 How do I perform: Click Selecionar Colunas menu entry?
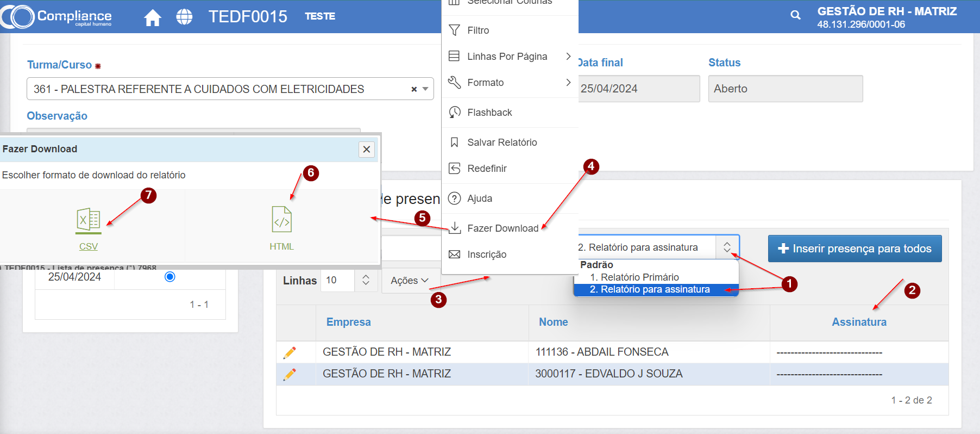click(x=510, y=3)
